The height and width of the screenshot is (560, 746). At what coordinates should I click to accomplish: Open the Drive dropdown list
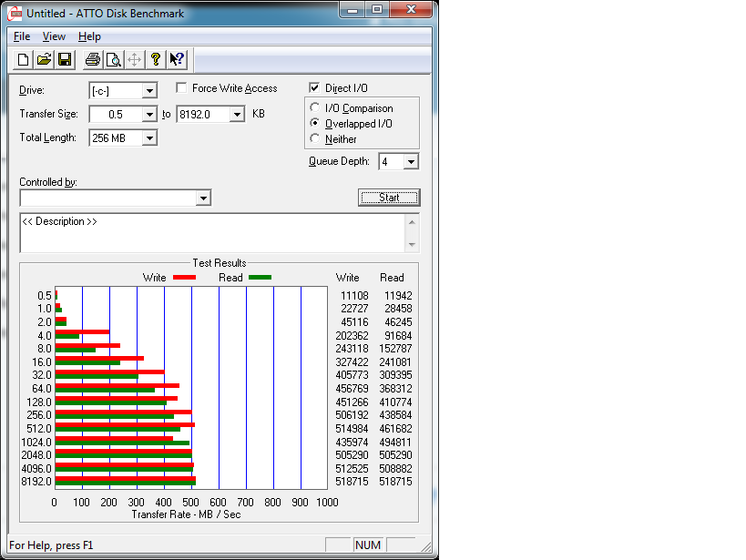pyautogui.click(x=149, y=90)
